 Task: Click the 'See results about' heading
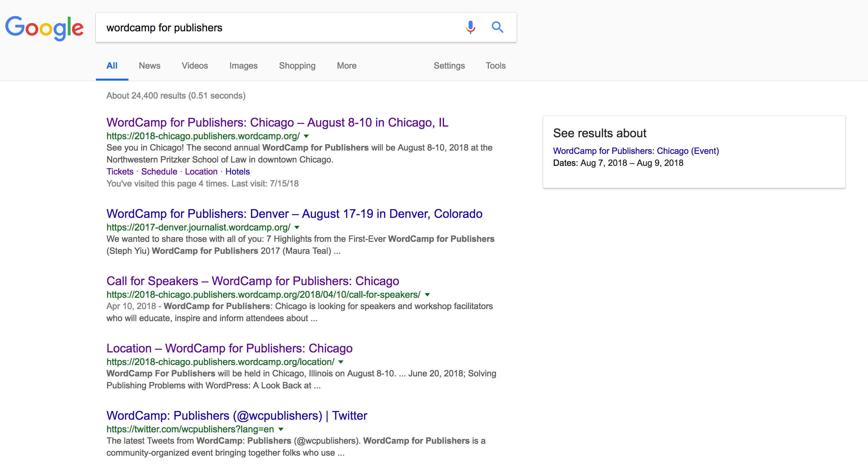click(599, 133)
